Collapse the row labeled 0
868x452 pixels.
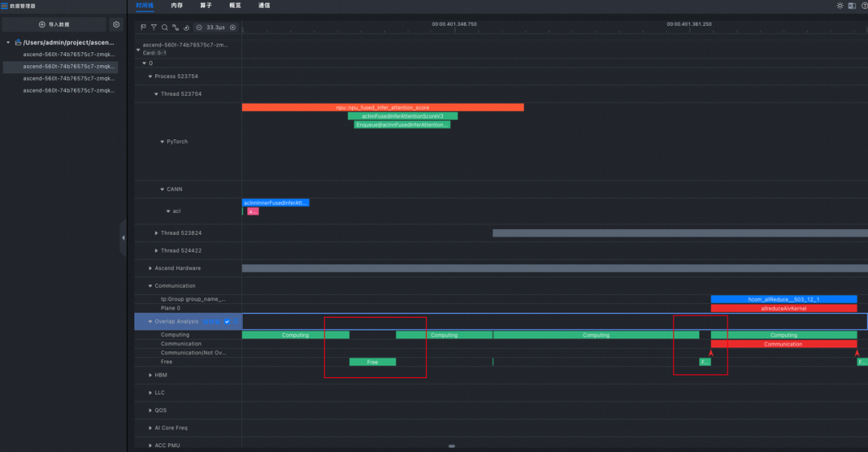[145, 64]
